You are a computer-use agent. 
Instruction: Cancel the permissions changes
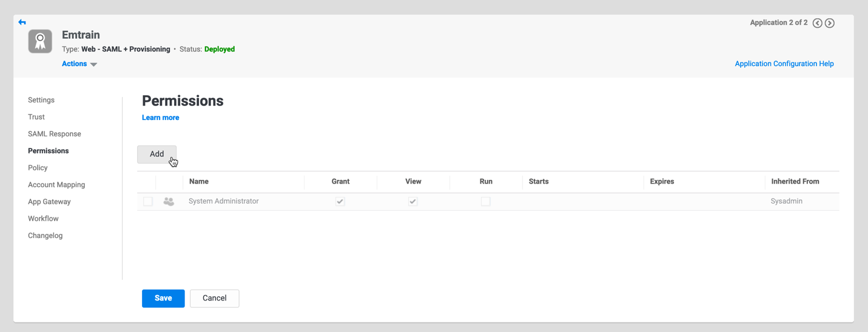tap(214, 298)
